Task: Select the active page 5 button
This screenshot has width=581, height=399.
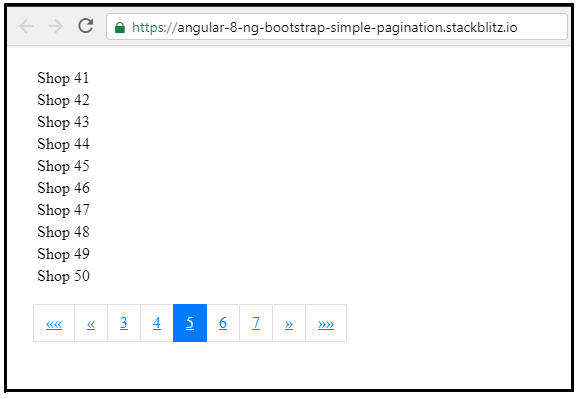Action: pos(190,323)
